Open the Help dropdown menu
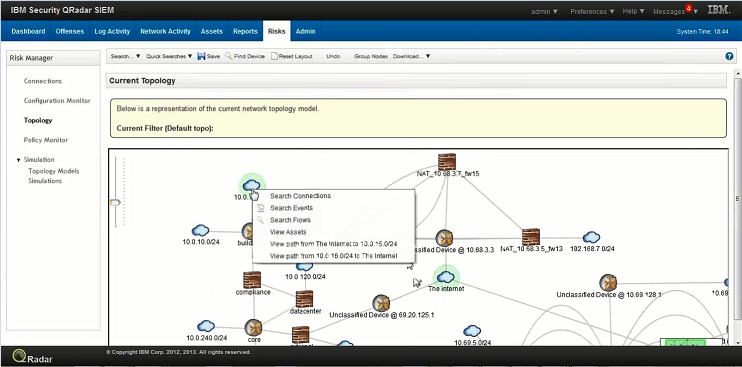 [x=633, y=11]
